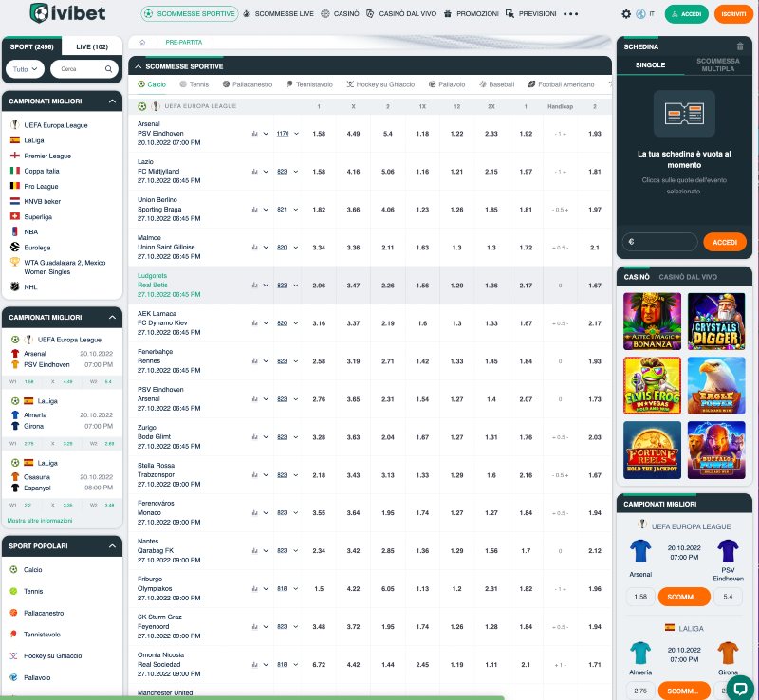Select odds 1.58 for Arsenal home win
Viewport: 759px width, 700px height.
click(319, 134)
